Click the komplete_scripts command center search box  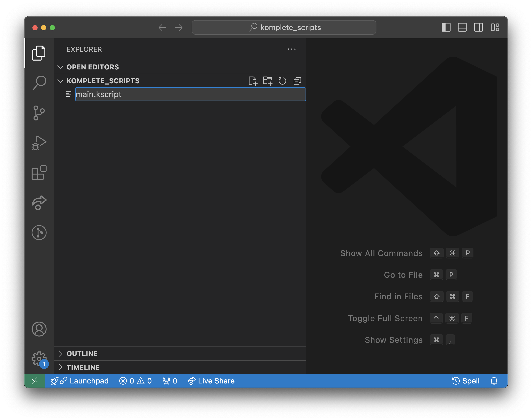284,27
